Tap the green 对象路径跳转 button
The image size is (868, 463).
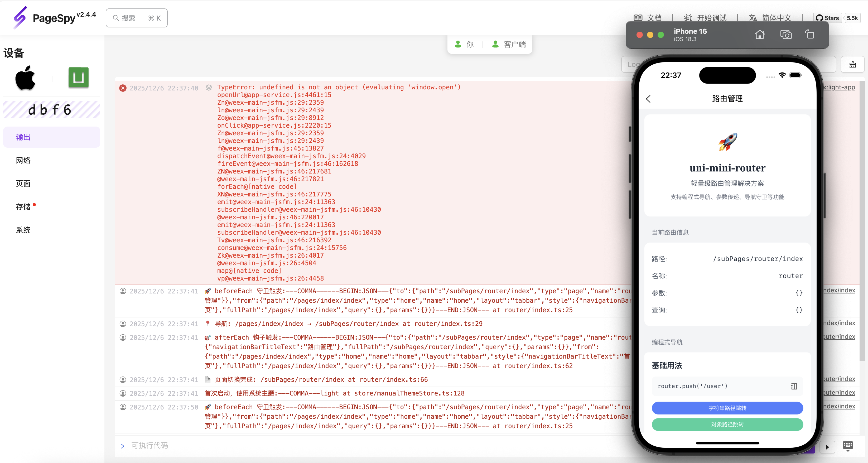pyautogui.click(x=727, y=424)
